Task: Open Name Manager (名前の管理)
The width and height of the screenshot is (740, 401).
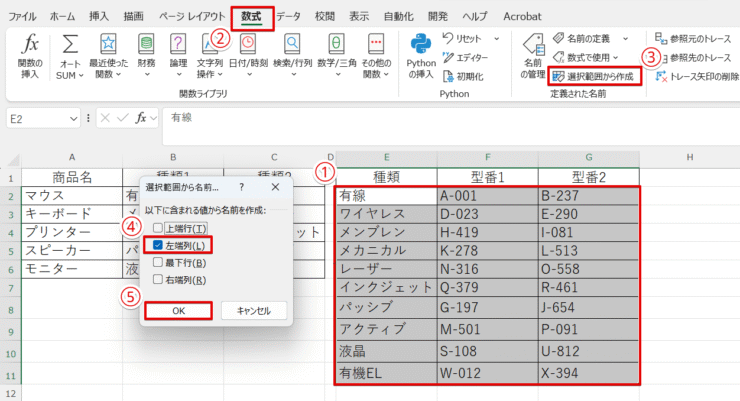Action: [533, 57]
